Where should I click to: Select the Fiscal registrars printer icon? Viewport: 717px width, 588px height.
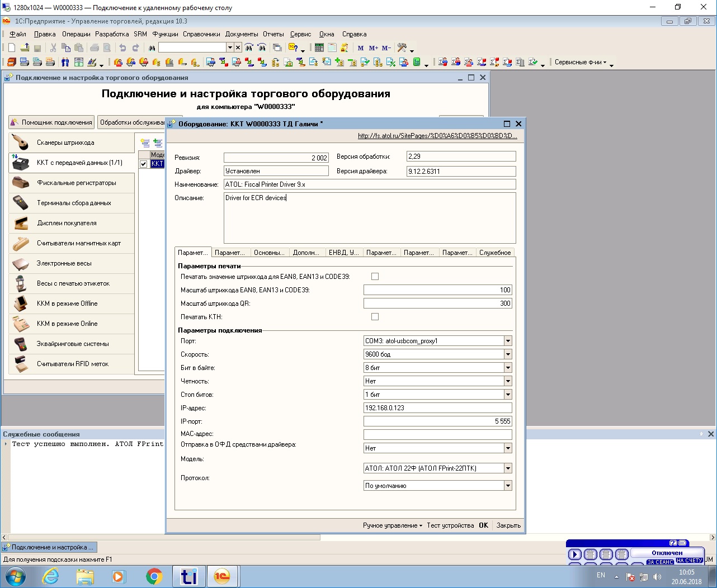21,183
